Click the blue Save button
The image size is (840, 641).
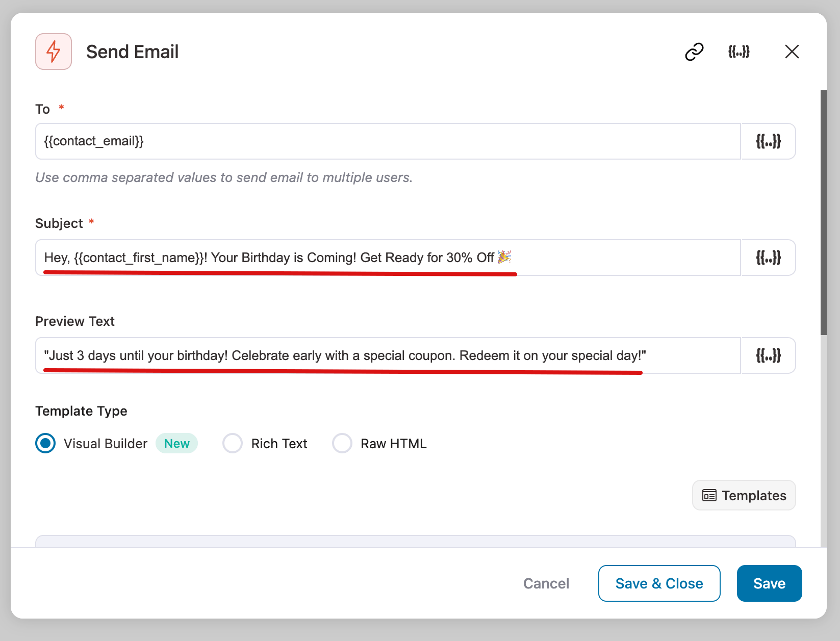[x=769, y=583]
